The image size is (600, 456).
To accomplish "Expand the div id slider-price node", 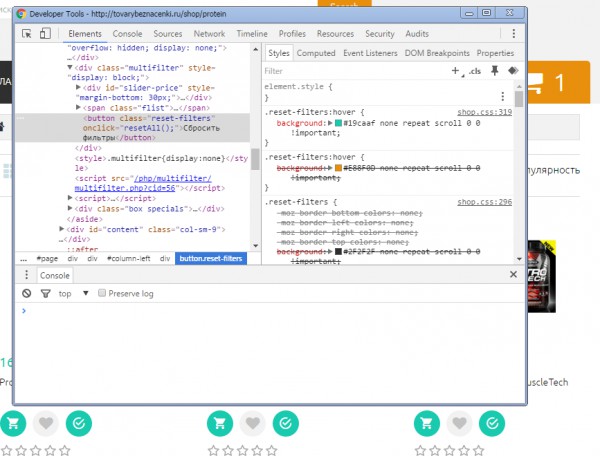I will (x=78, y=87).
